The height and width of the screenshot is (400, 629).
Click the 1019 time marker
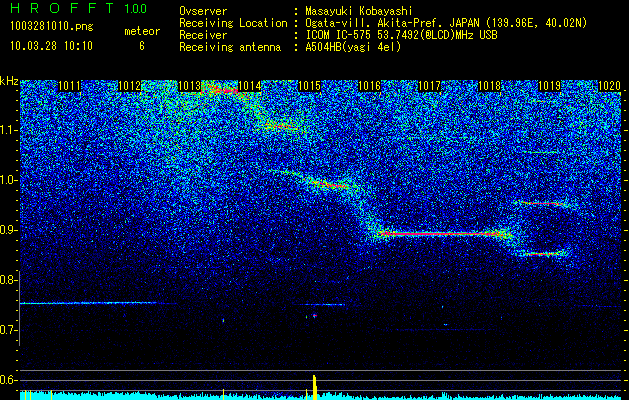(550, 86)
